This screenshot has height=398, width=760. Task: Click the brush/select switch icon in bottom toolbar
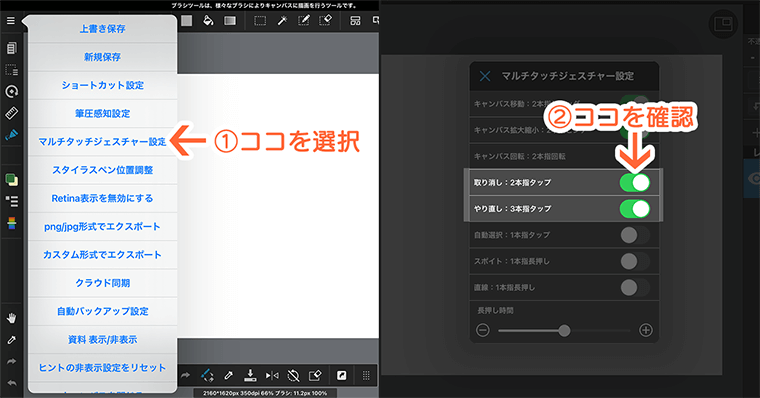tap(207, 375)
